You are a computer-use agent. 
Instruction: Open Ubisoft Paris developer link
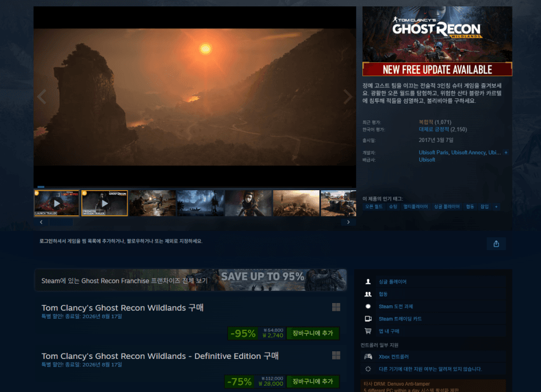(434, 152)
